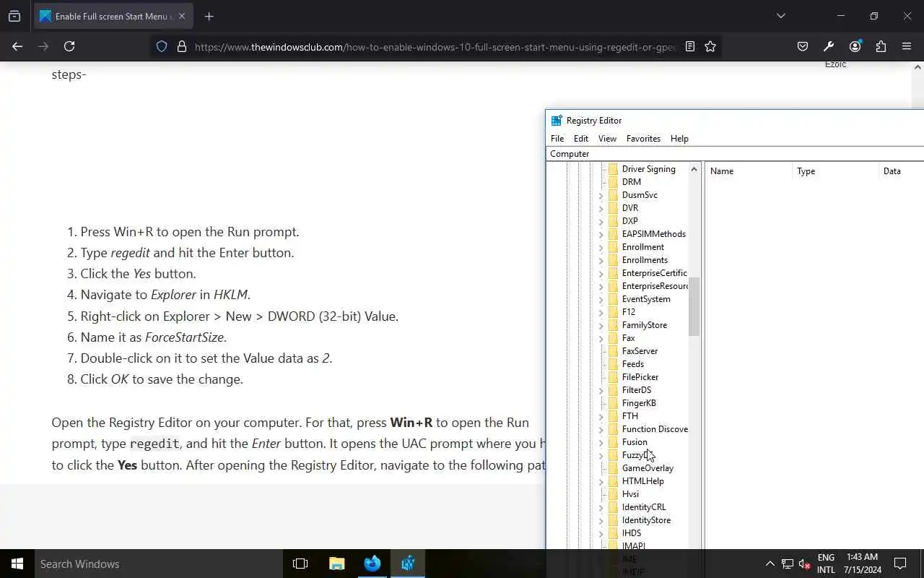Select the Enable Full screen Start Menu tab
Screen dimensions: 924x578
[113, 16]
